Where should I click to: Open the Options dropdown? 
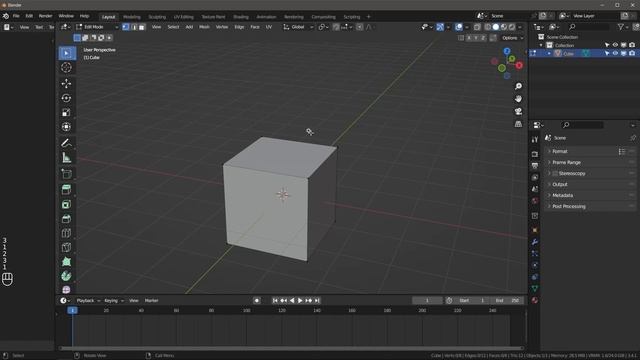tap(512, 38)
